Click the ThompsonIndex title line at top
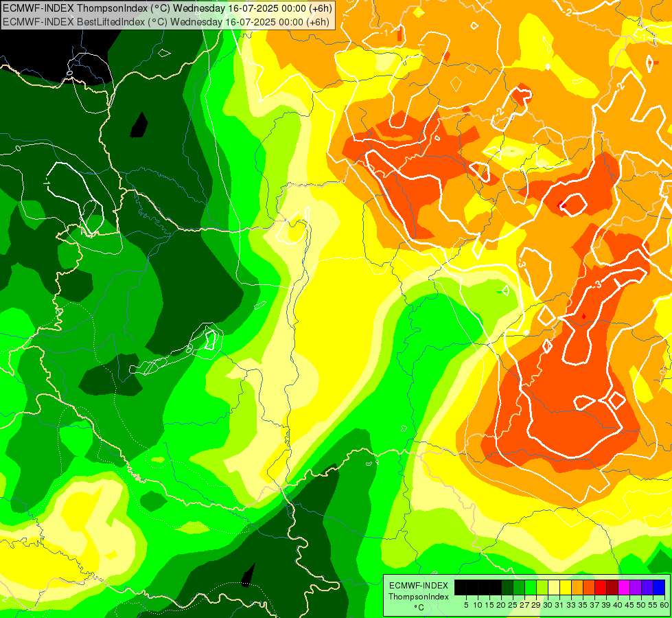 pyautogui.click(x=167, y=8)
